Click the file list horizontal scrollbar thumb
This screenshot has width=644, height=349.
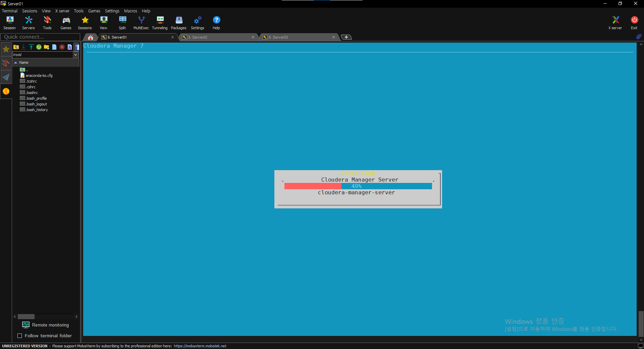pyautogui.click(x=26, y=316)
